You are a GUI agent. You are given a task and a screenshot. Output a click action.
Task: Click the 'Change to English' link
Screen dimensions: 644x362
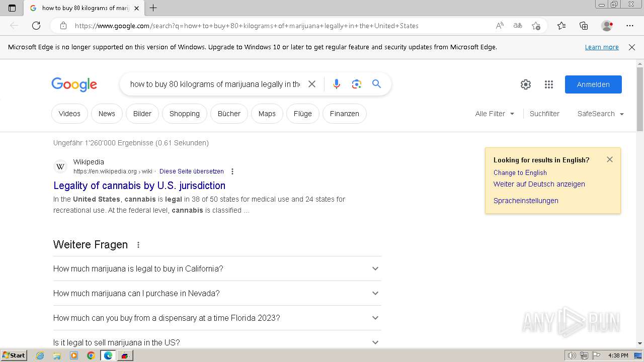coord(520,172)
